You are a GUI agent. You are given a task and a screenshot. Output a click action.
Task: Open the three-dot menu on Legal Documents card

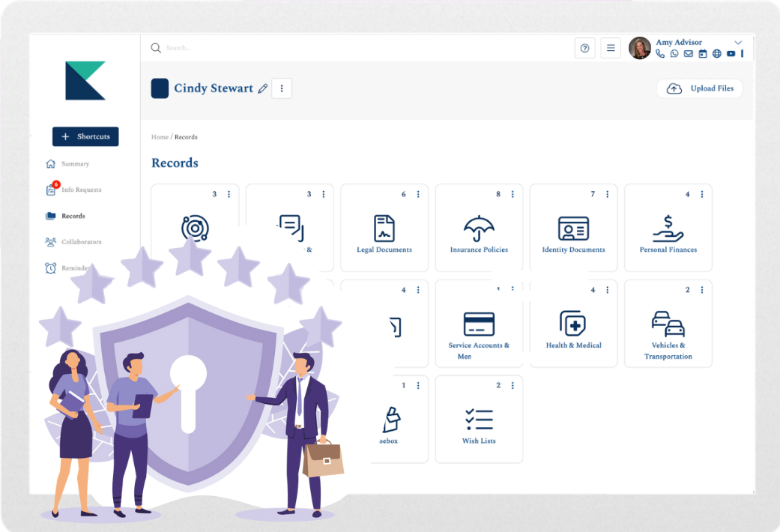click(x=417, y=194)
